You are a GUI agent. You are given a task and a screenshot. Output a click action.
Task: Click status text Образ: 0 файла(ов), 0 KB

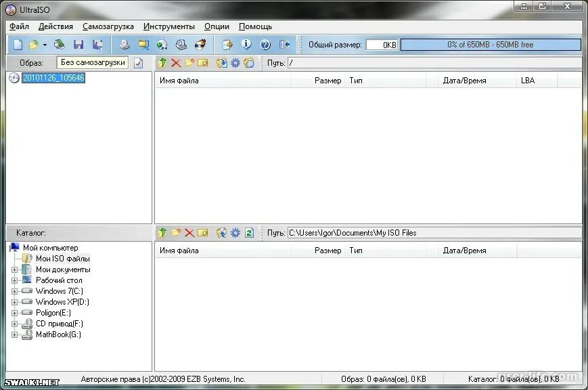pos(383,379)
